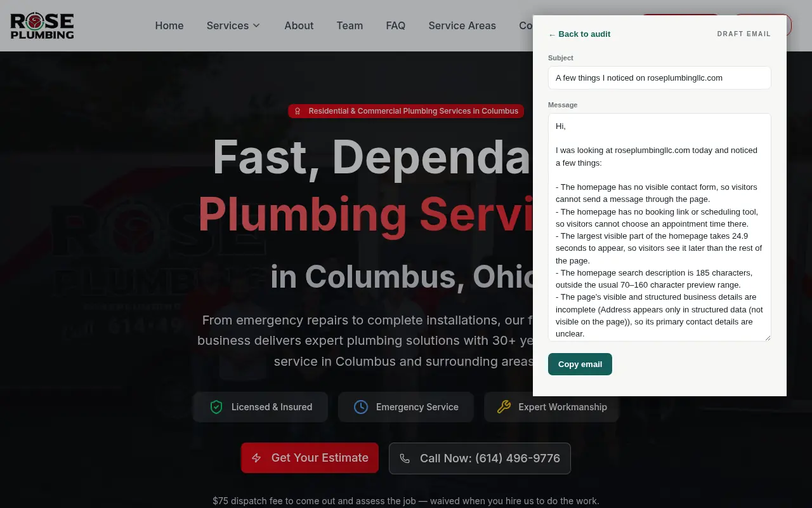Click the Emergency Service clock icon
Viewport: 812px width, 508px height.
tap(361, 407)
